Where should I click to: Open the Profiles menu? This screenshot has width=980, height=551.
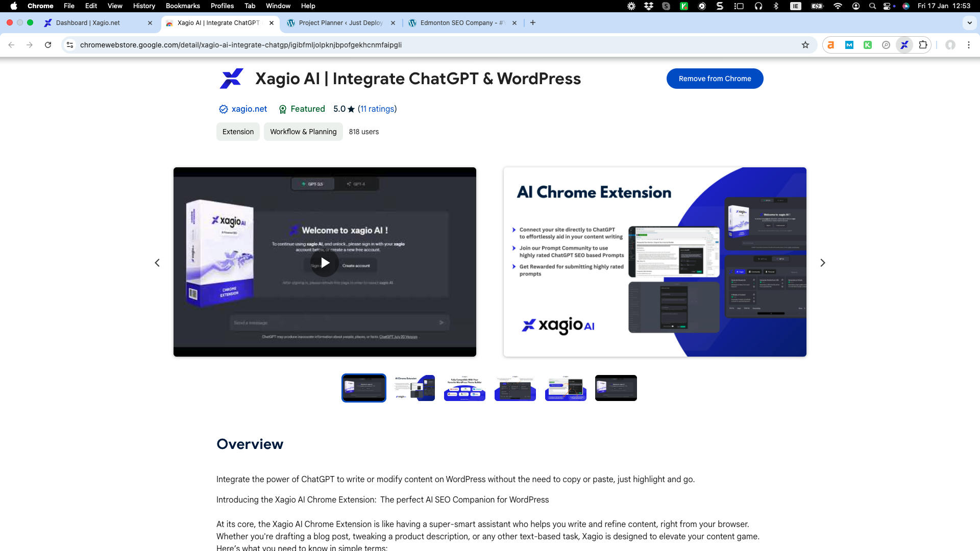(x=222, y=6)
